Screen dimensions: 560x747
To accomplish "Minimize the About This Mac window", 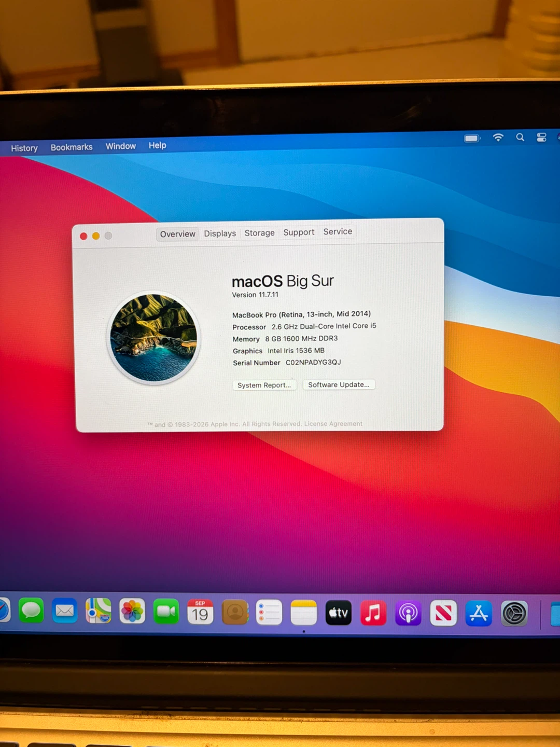I will (x=96, y=236).
